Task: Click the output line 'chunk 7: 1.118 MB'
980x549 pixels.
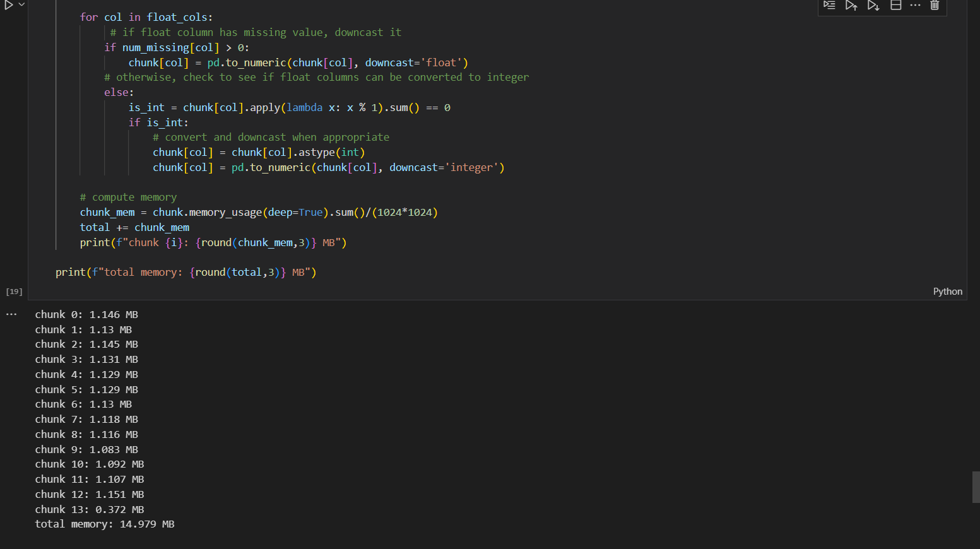Action: [x=86, y=420]
